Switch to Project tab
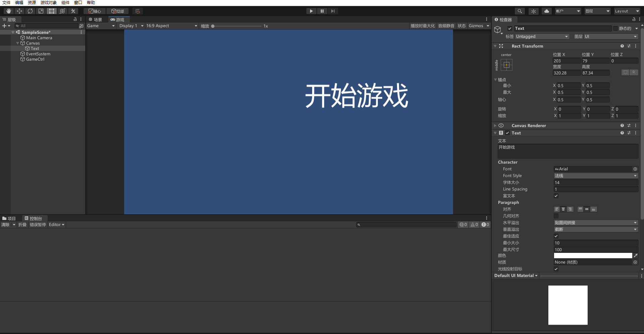This screenshot has height=334, width=644. click(x=9, y=218)
